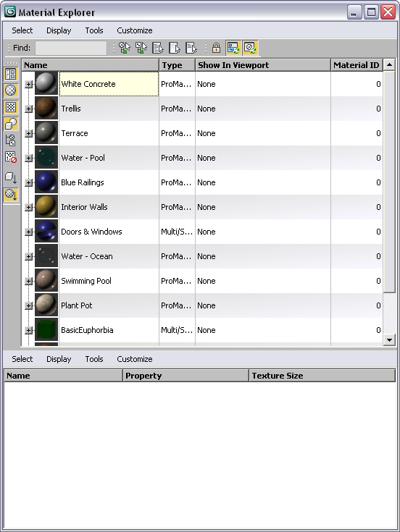
Task: Click the padlock Lock Cell Editing icon
Action: (x=216, y=48)
